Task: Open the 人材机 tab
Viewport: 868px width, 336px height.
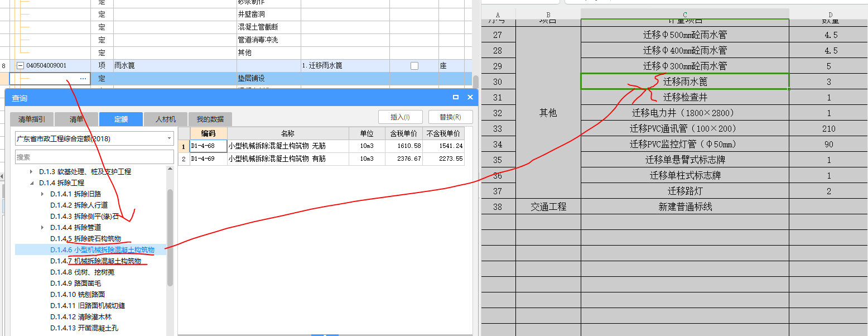Action: point(166,119)
